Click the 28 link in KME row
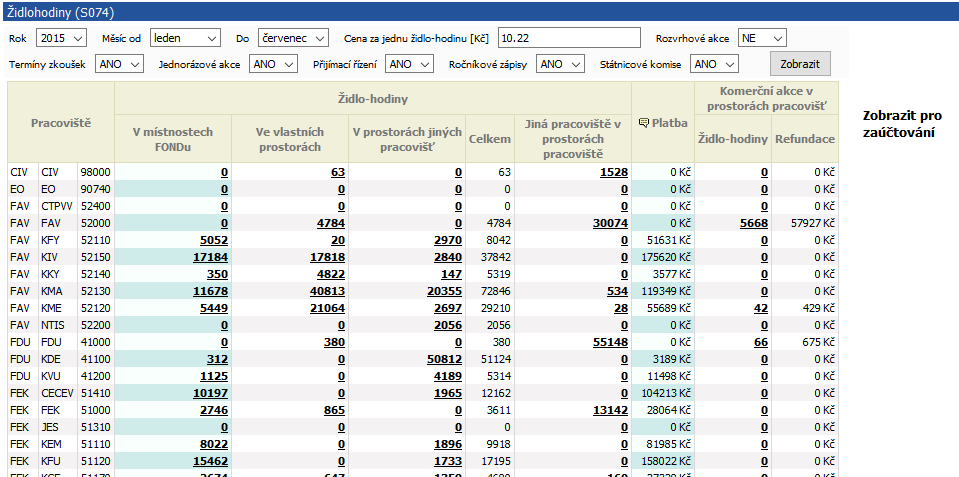 point(621,308)
